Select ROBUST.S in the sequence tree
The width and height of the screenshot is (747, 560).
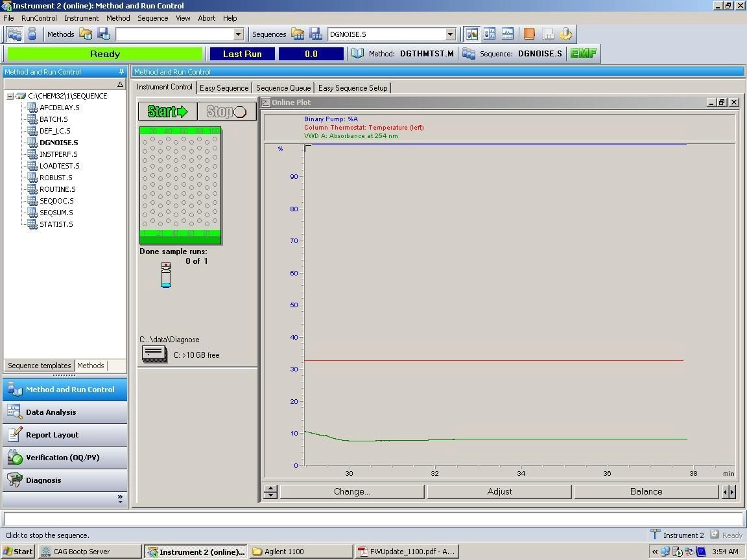tap(56, 178)
